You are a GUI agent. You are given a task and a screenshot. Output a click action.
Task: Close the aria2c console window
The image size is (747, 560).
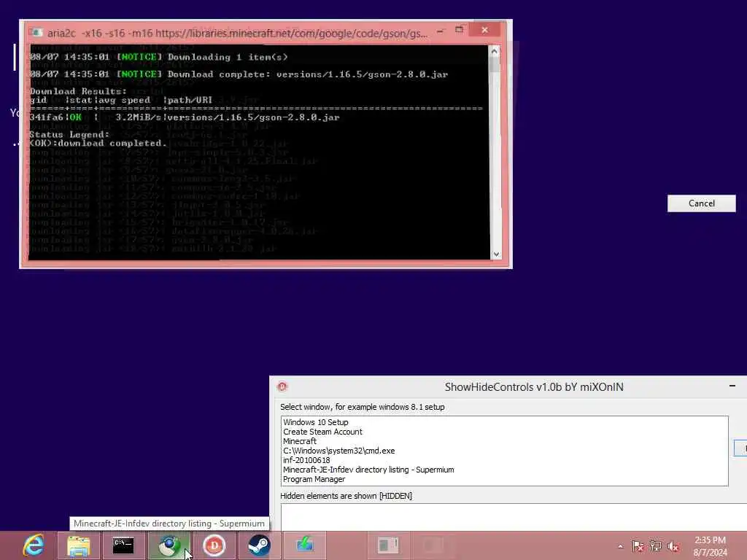[484, 30]
